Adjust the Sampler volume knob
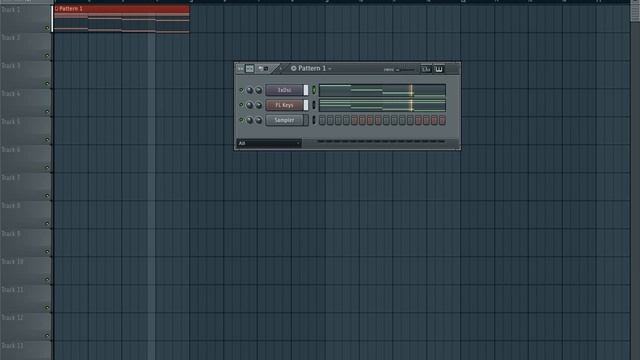This screenshot has width=640, height=360. 258,120
